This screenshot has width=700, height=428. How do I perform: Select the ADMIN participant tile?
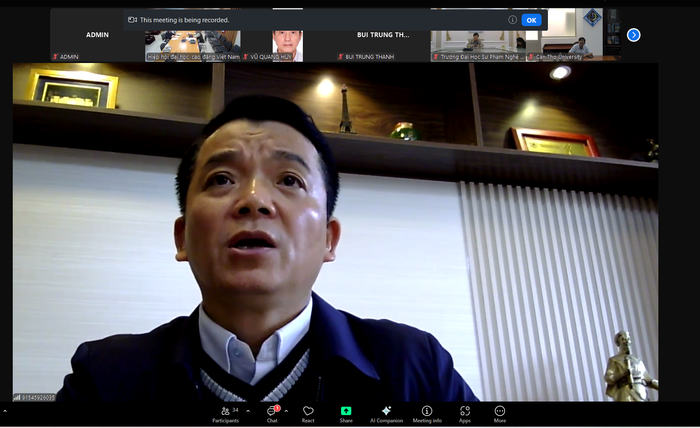point(97,35)
